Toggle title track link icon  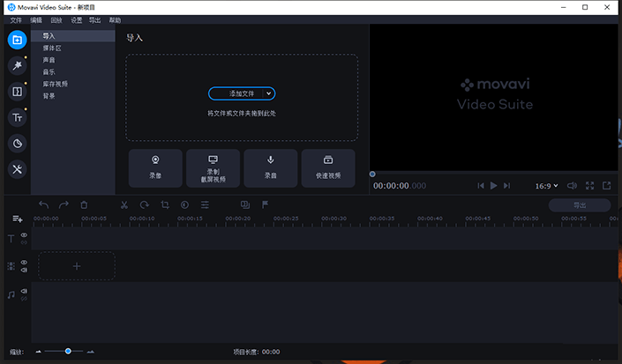click(x=24, y=242)
